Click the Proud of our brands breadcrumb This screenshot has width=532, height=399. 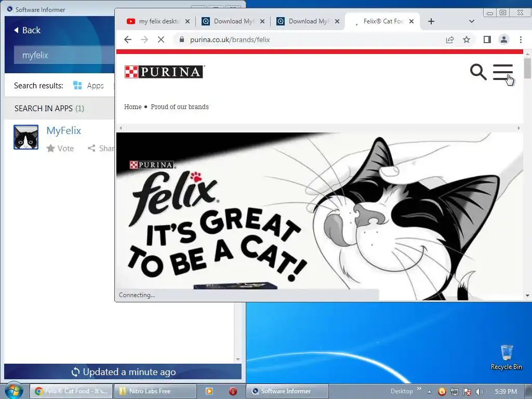pos(180,107)
